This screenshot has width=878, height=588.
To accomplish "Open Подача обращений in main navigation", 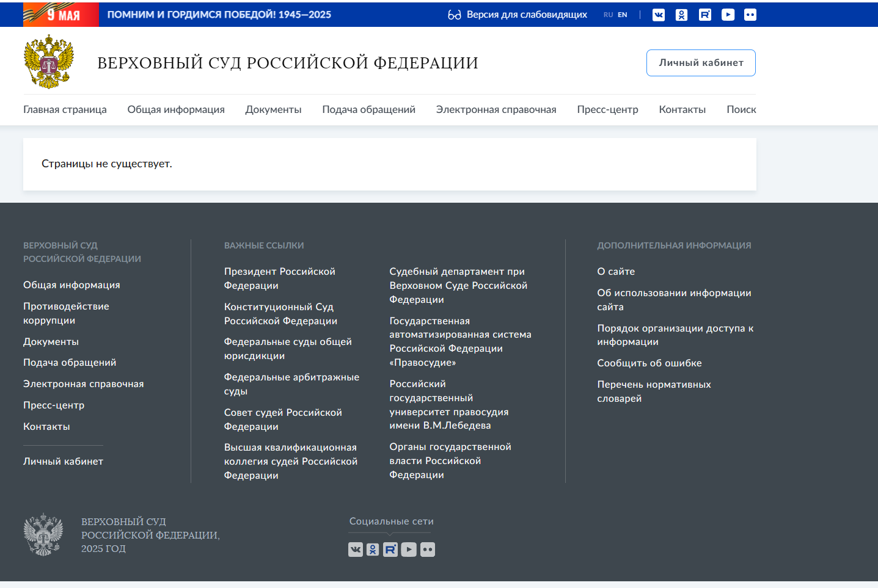I will point(368,109).
